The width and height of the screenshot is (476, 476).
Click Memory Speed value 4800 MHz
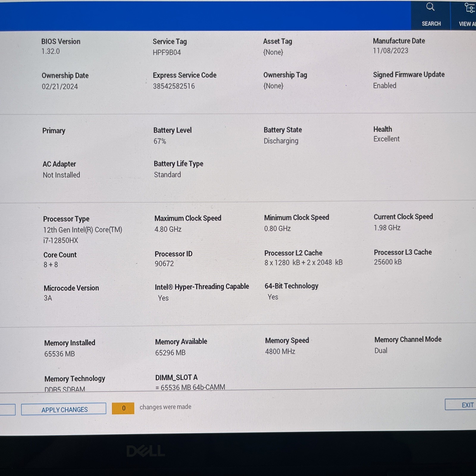280,352
